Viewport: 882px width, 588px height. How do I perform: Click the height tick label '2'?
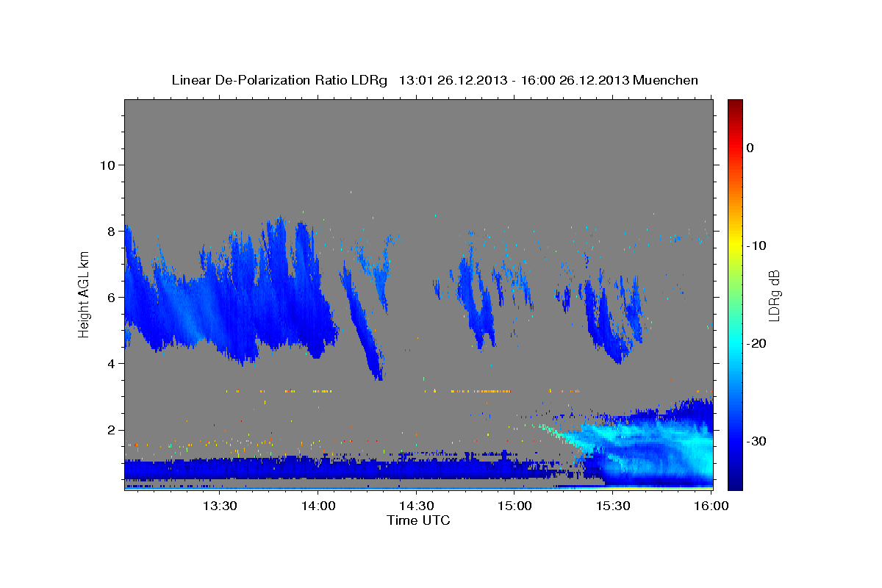pos(112,430)
